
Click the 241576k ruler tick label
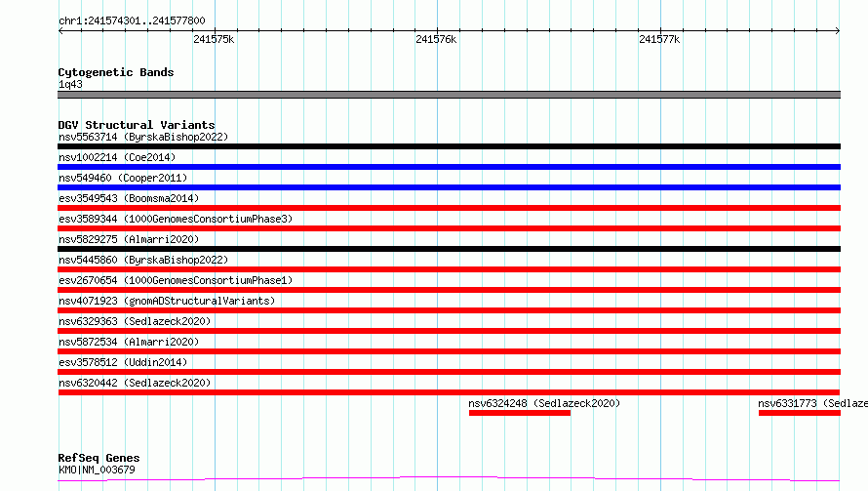pos(436,39)
